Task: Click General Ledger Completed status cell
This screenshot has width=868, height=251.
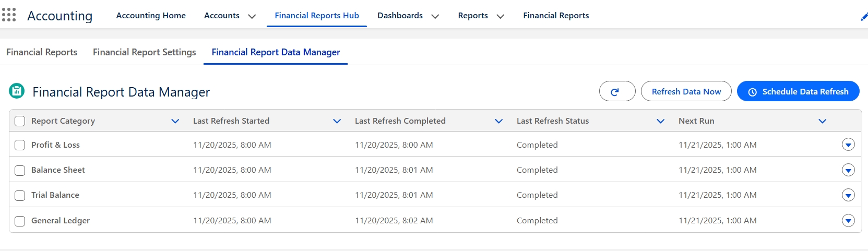Action: click(537, 221)
